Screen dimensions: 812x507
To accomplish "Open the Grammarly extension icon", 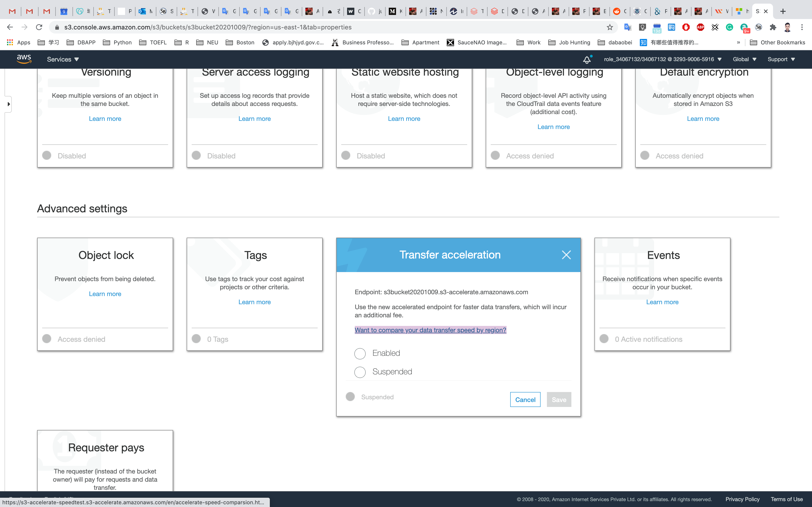I will click(729, 27).
